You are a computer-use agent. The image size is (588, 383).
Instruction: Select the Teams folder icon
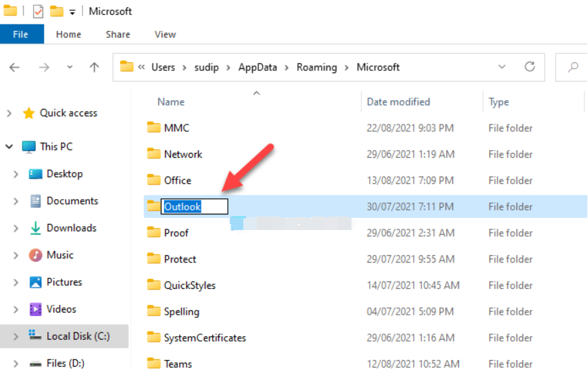click(153, 364)
